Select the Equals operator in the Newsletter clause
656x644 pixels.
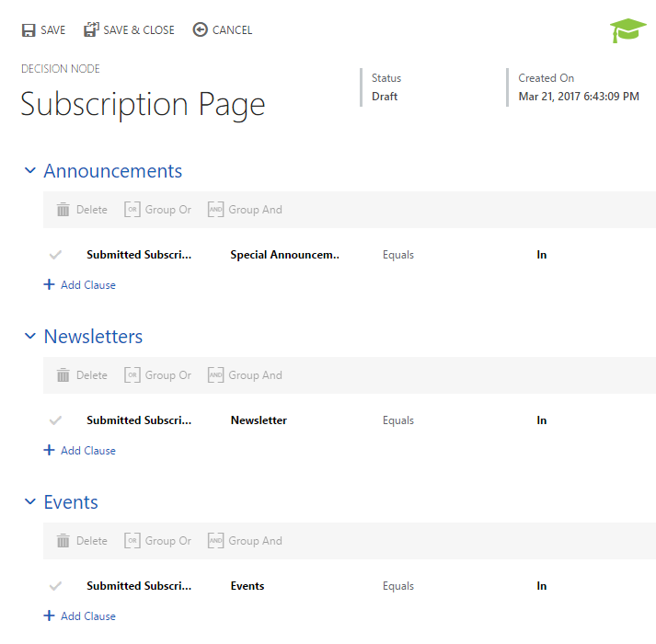click(x=398, y=420)
